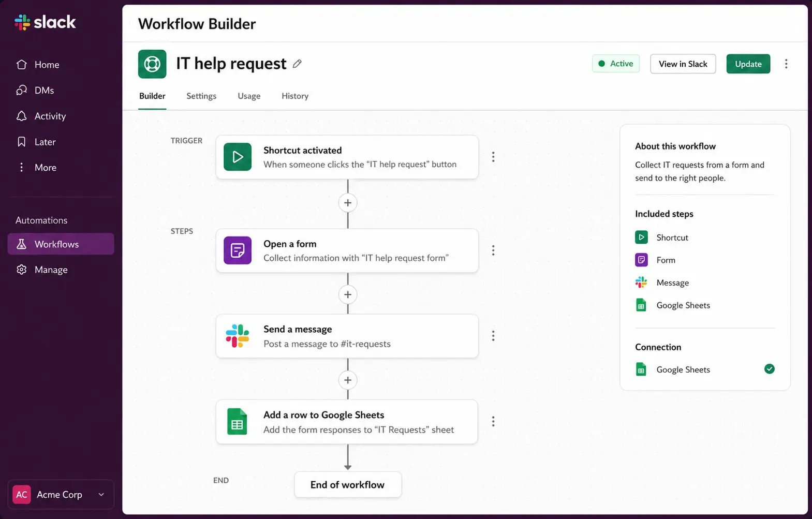Click the Update button
812x519 pixels.
(x=748, y=64)
